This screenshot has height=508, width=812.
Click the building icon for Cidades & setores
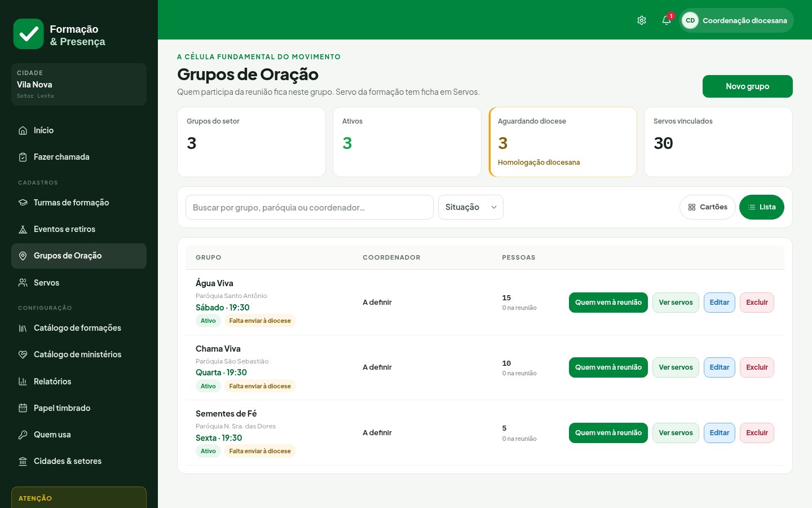click(x=23, y=461)
